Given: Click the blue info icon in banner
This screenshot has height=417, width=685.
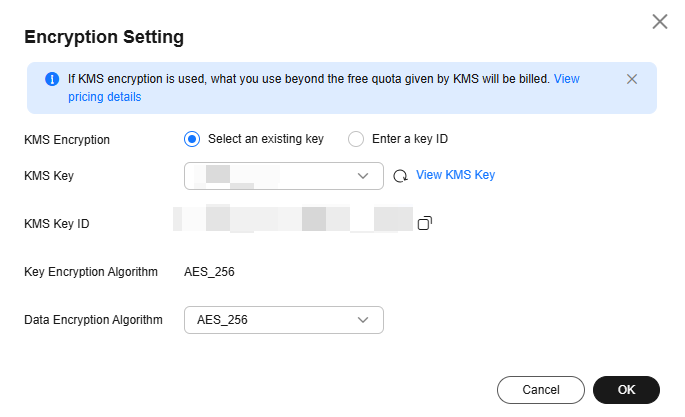Looking at the screenshot, I should pyautogui.click(x=52, y=79).
